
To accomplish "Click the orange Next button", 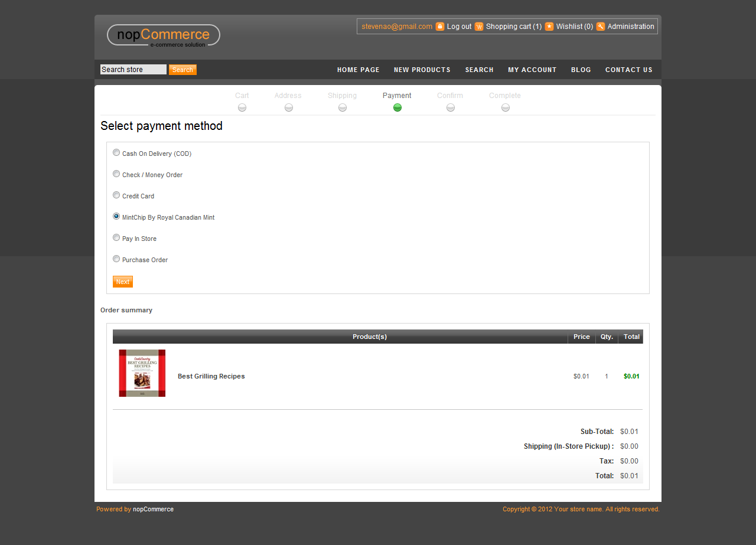I will (x=123, y=282).
